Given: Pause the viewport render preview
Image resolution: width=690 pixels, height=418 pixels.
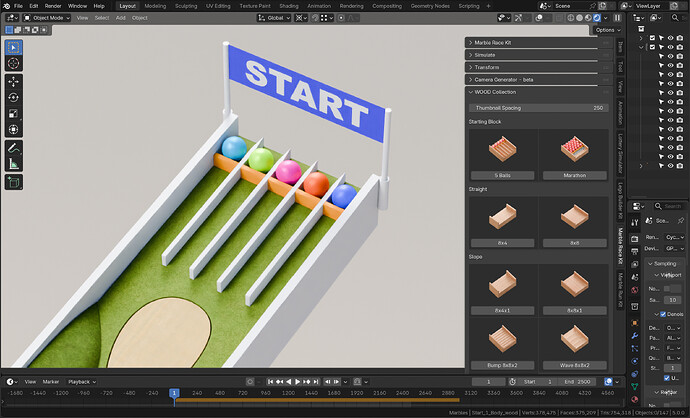Looking at the screenshot, I should pos(617,18).
